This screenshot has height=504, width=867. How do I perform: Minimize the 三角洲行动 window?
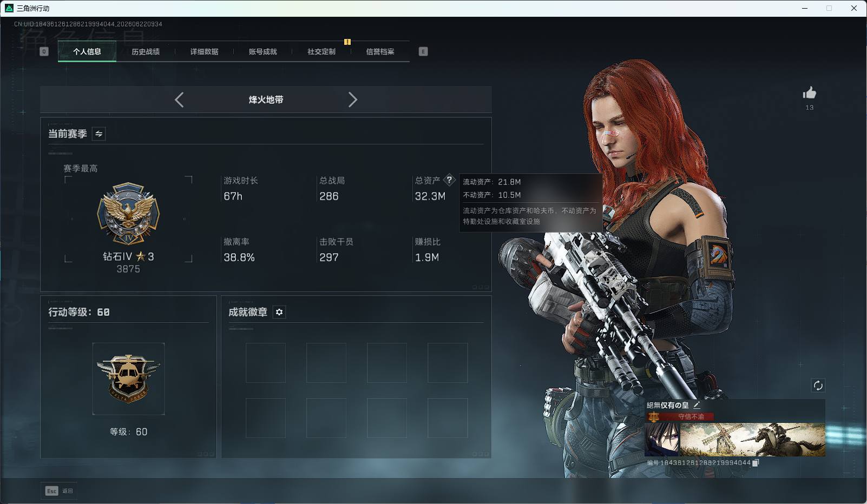coord(805,8)
